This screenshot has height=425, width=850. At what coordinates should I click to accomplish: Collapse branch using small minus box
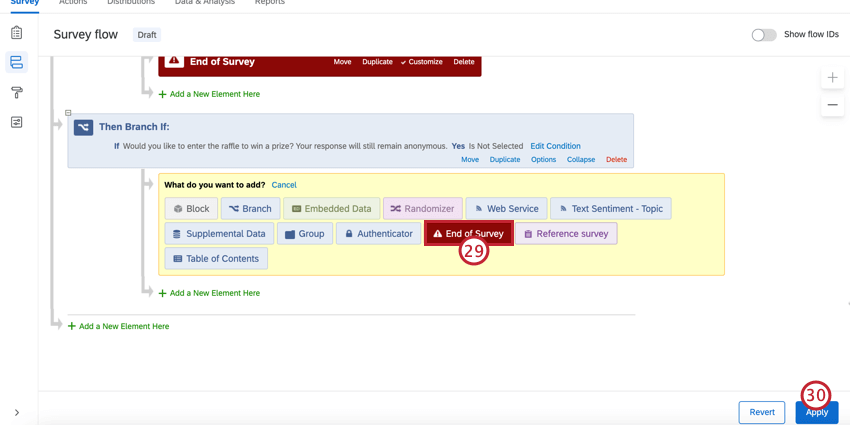(x=68, y=113)
